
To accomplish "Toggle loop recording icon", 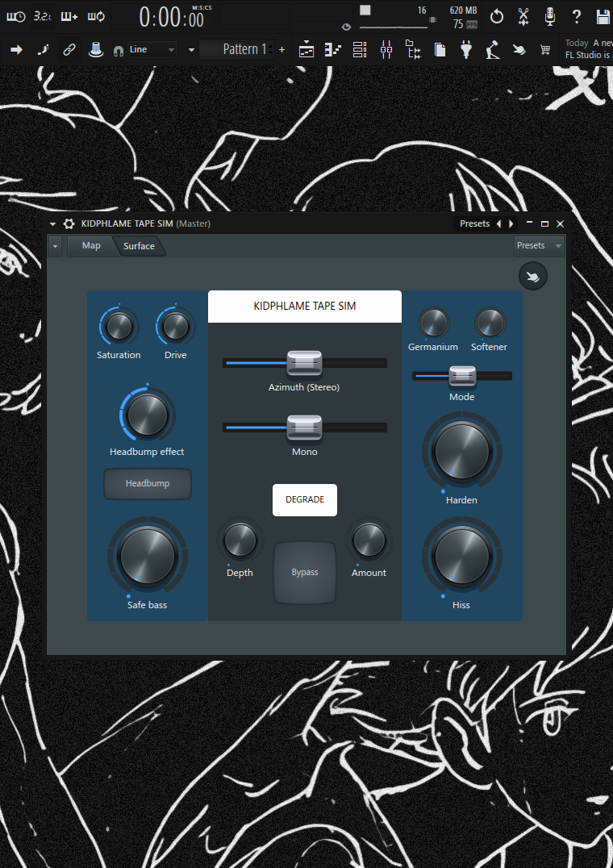I will coord(96,16).
